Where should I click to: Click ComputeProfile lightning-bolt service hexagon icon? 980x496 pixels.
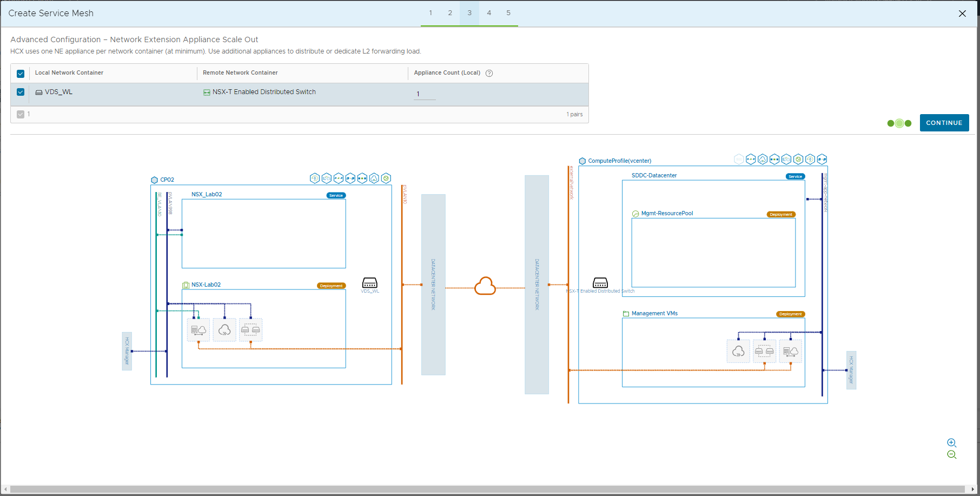pyautogui.click(x=810, y=159)
